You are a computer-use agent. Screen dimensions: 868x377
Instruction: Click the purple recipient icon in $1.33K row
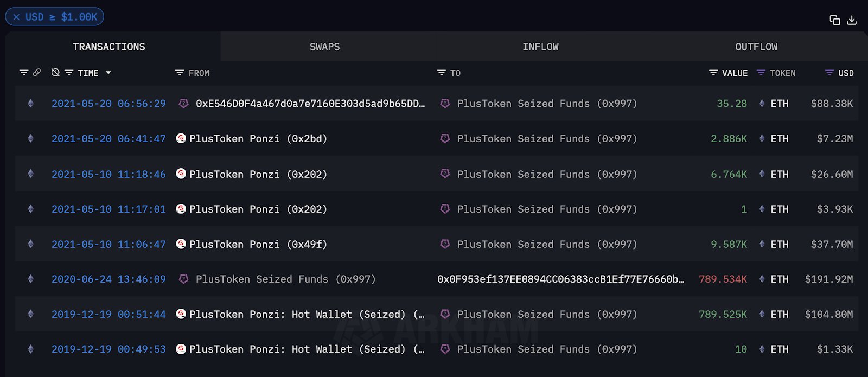(x=445, y=349)
